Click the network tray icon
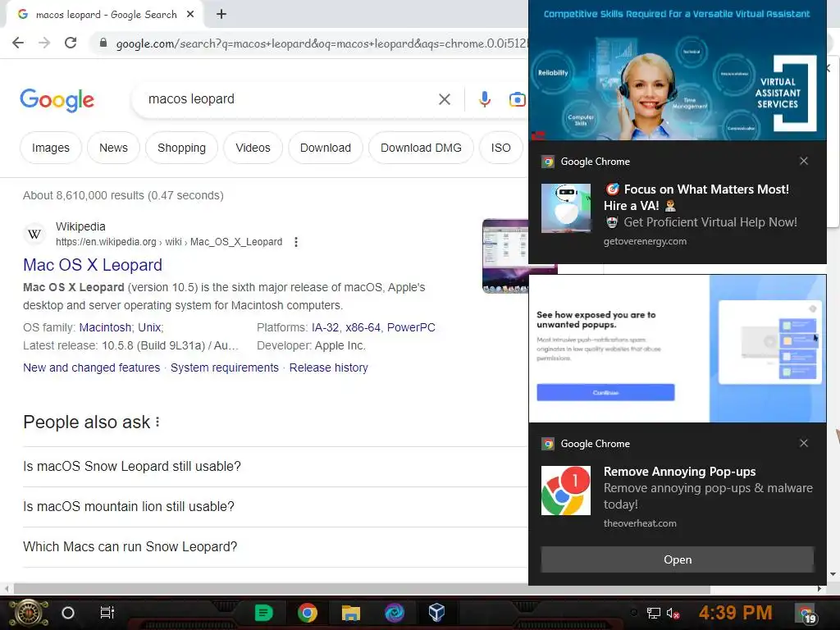The height and width of the screenshot is (630, 840). click(653, 613)
